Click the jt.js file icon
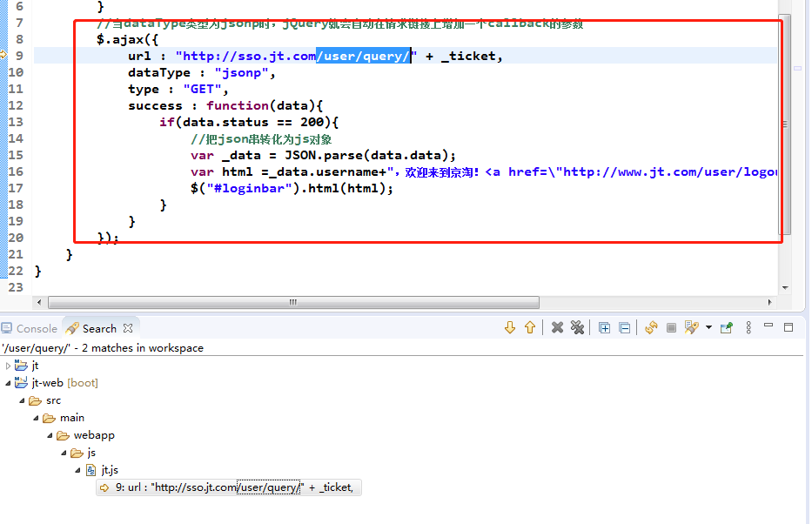 pyautogui.click(x=91, y=470)
